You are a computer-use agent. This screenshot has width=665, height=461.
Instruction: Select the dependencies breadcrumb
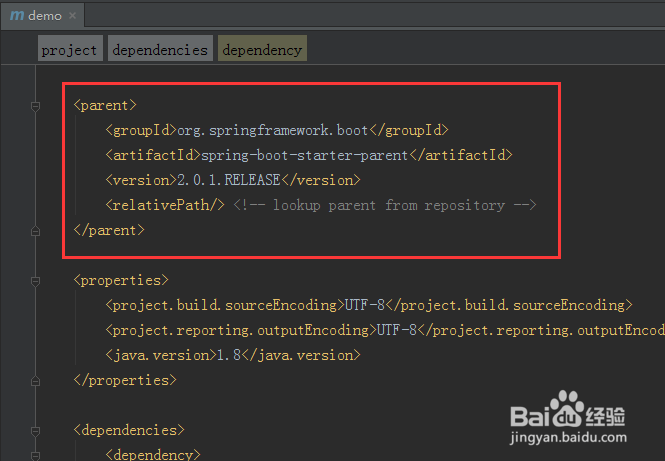click(x=160, y=48)
